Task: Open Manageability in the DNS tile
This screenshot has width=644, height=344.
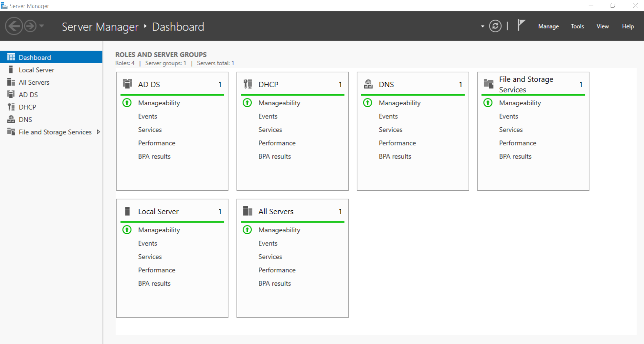Action: coord(400,103)
